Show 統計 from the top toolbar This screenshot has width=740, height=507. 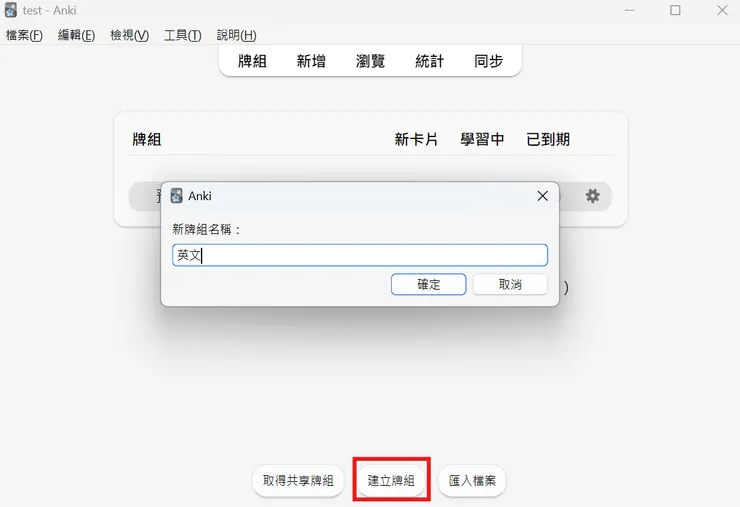tap(429, 61)
